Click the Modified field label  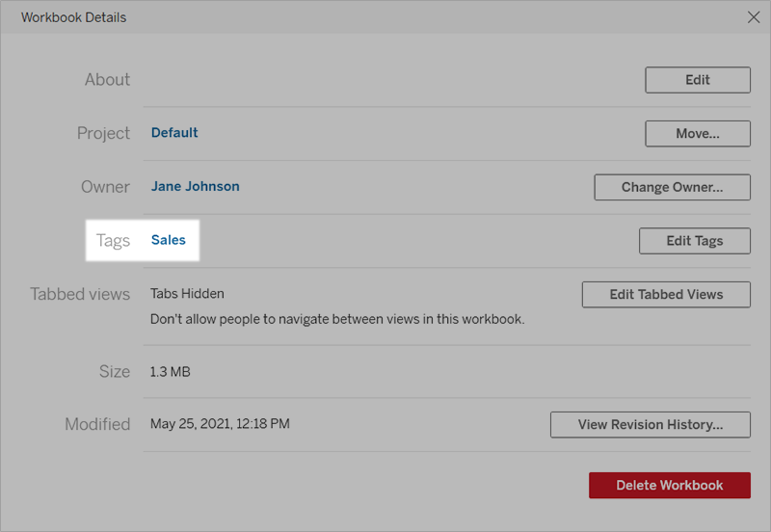[97, 424]
